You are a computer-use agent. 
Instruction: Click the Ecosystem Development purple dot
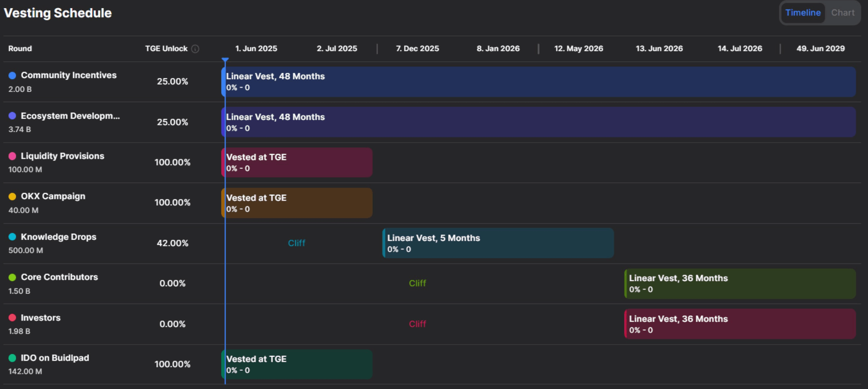coord(13,116)
